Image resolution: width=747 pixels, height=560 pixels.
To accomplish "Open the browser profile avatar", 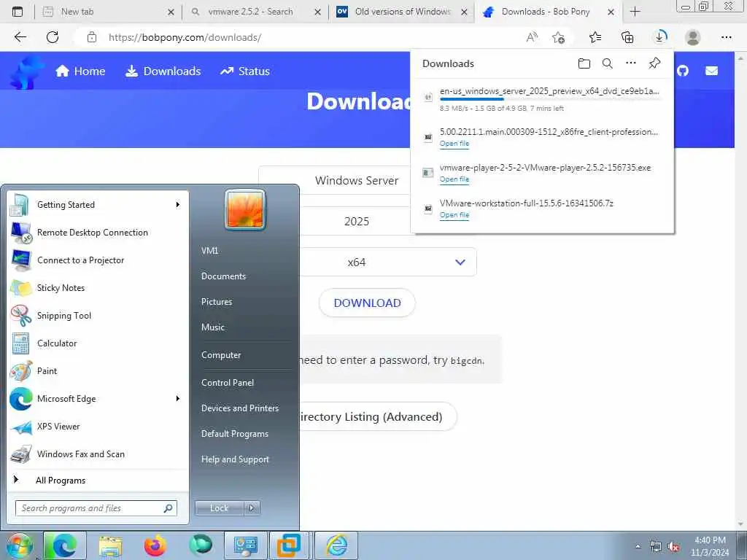I will tap(693, 37).
